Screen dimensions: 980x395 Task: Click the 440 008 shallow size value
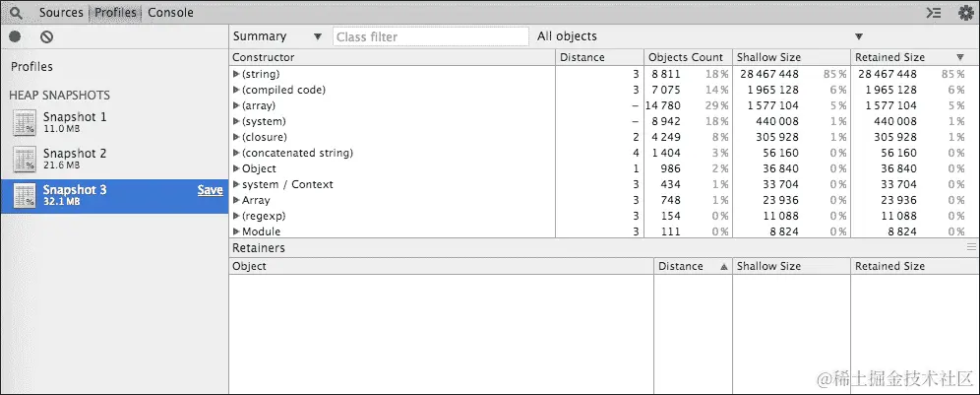coord(777,121)
